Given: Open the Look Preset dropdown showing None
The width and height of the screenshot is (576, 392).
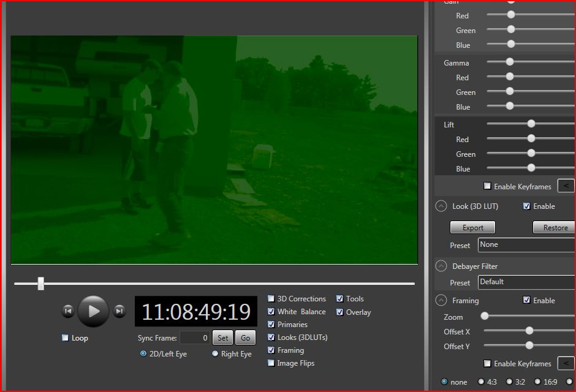Looking at the screenshot, I should (x=526, y=245).
